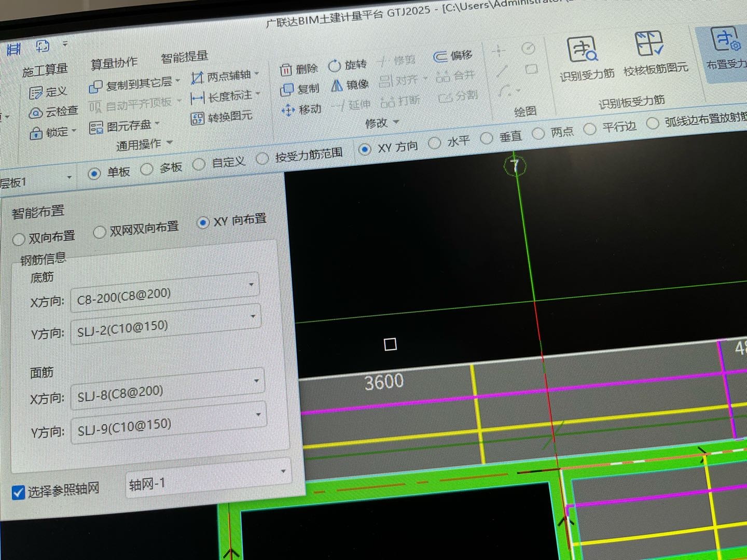Open 底筋 X方向 C8-200 dropdown
Viewport: 747px width, 560px height.
point(164,293)
